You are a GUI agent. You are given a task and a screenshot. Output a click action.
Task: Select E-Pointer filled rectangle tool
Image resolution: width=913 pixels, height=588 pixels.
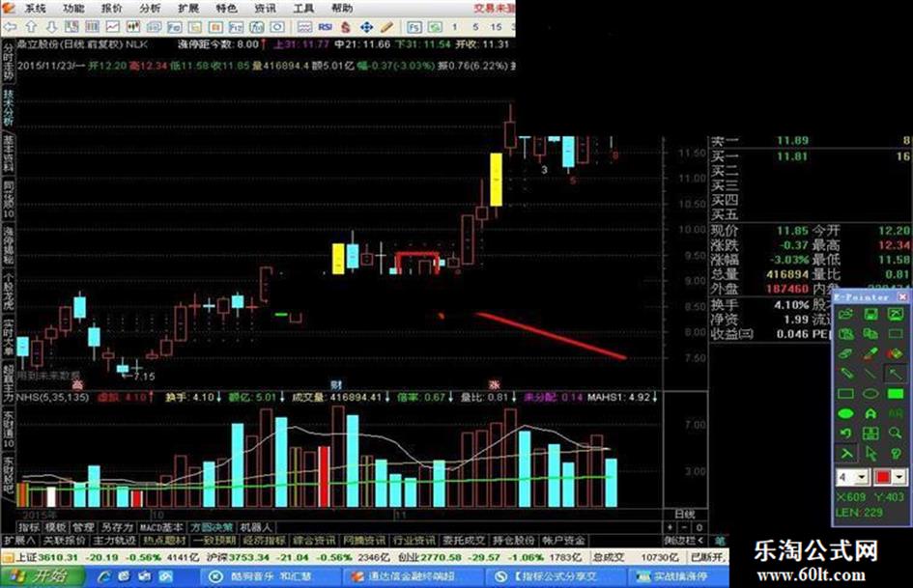coord(895,394)
